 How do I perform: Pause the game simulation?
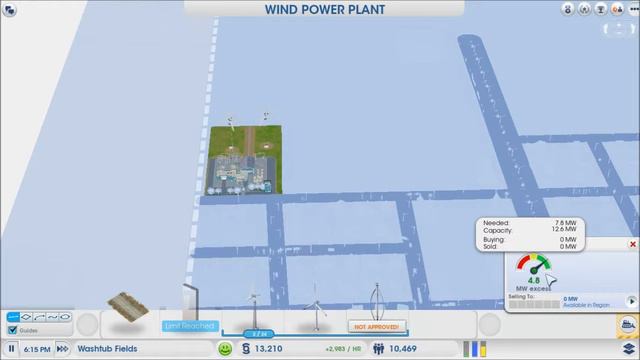pyautogui.click(x=11, y=349)
